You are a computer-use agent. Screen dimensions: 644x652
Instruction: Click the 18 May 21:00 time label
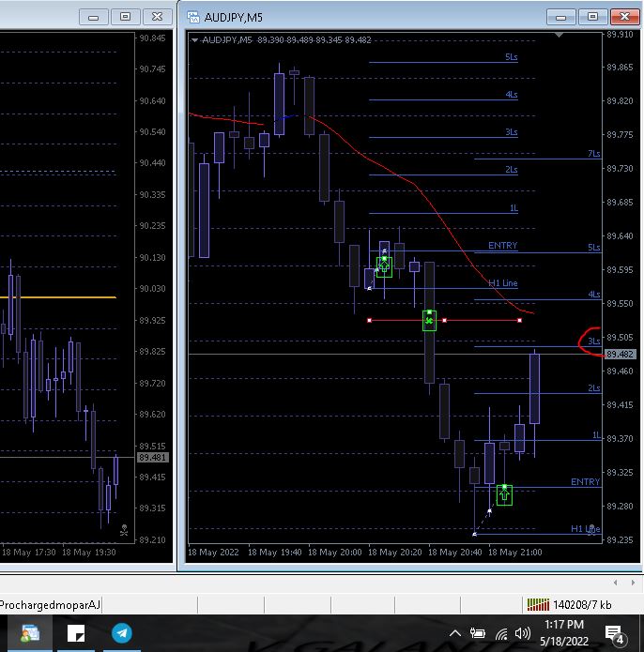(x=514, y=553)
